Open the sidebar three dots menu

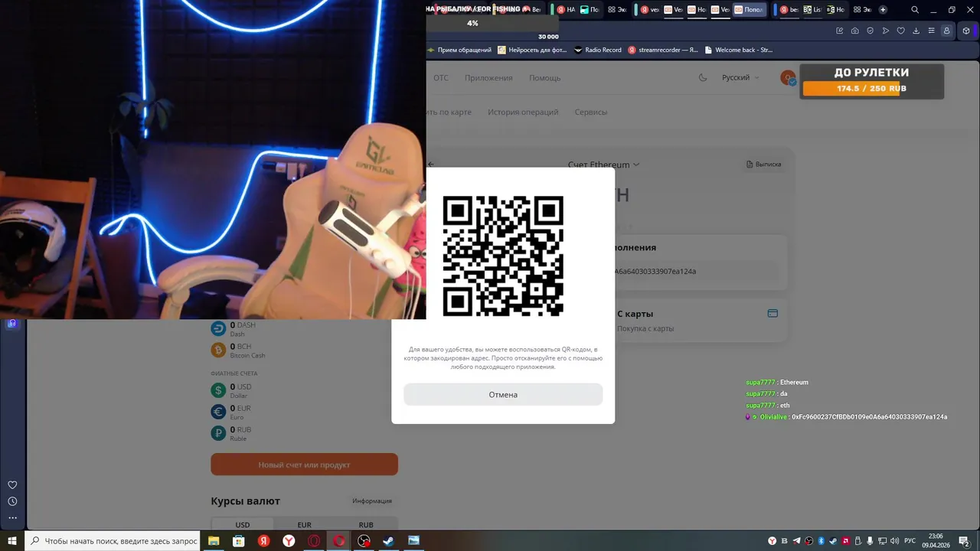(12, 518)
